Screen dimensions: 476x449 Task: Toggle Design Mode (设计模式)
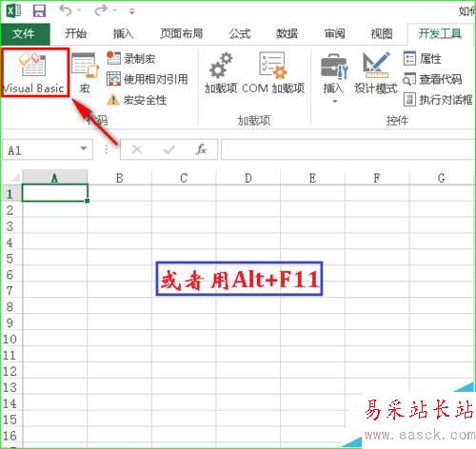tap(376, 73)
